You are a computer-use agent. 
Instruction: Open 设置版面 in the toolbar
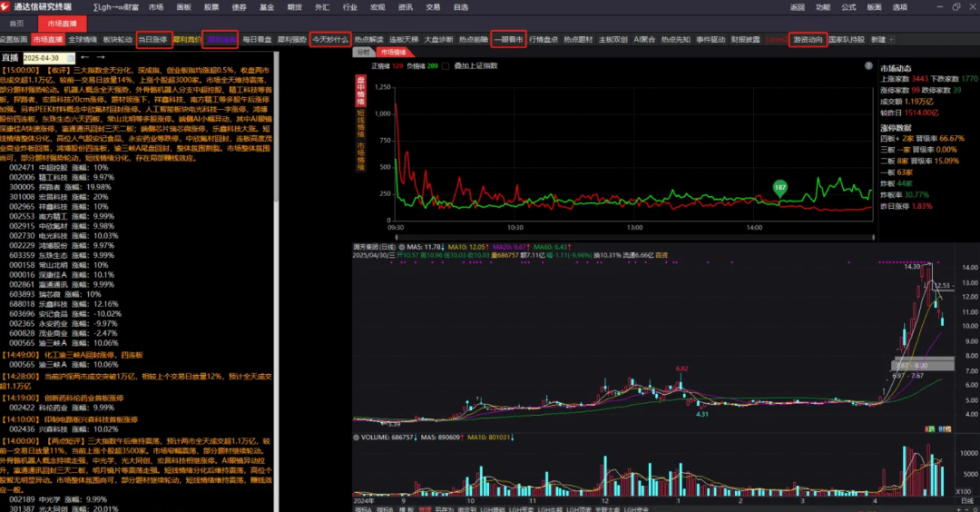coord(14,39)
